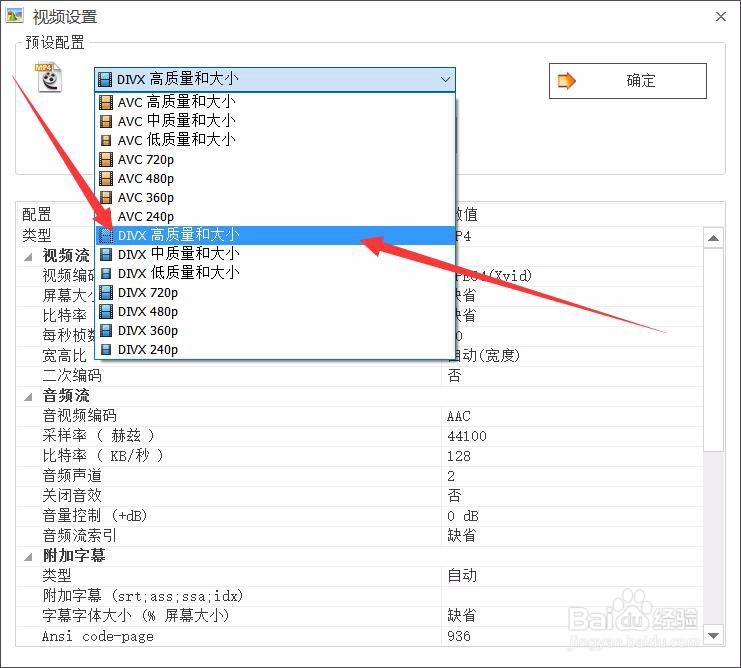Pick the DIVX 480p preset
The width and height of the screenshot is (741, 668).
[x=275, y=311]
